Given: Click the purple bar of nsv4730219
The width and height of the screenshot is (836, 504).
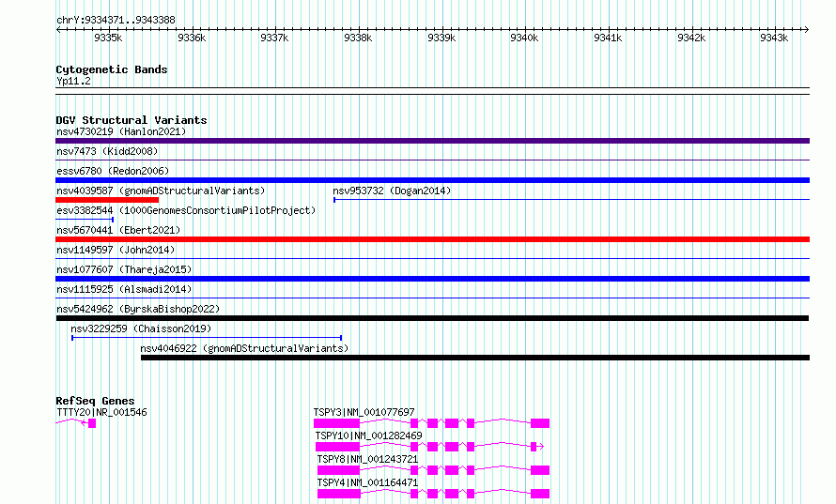Looking at the screenshot, I should (x=432, y=141).
